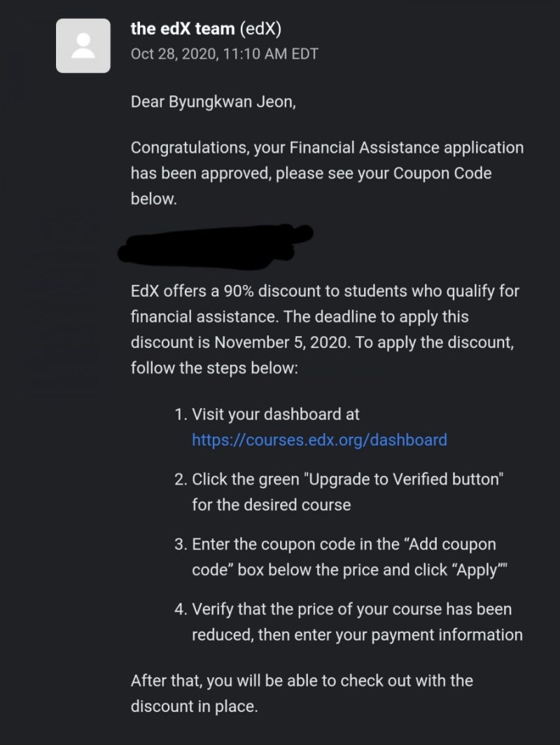Click the "(edX)" label beside the sender
Viewport: 560px width, 745px height.
pyautogui.click(x=260, y=29)
